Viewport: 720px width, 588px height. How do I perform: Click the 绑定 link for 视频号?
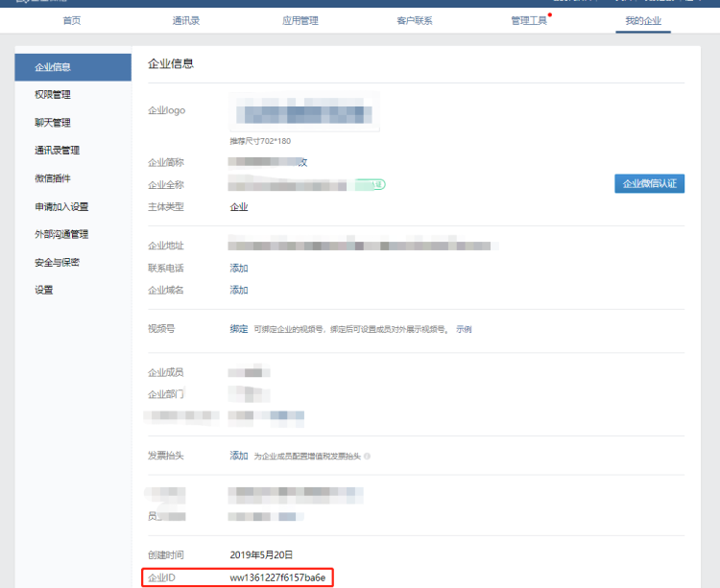[x=239, y=329]
